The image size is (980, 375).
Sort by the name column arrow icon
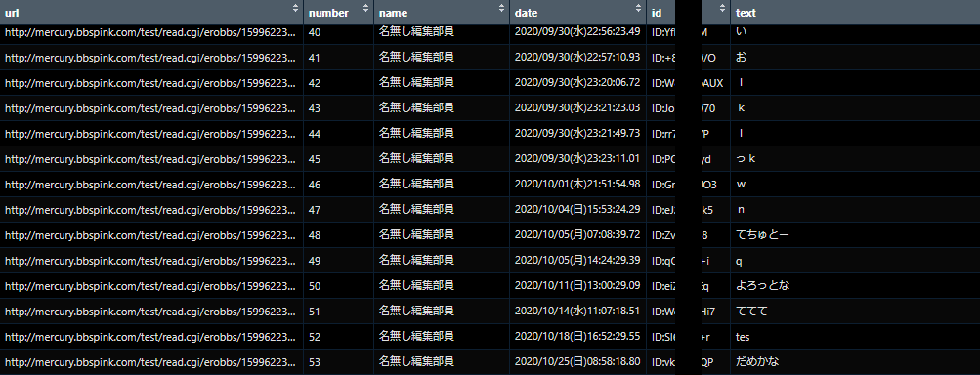[501, 8]
